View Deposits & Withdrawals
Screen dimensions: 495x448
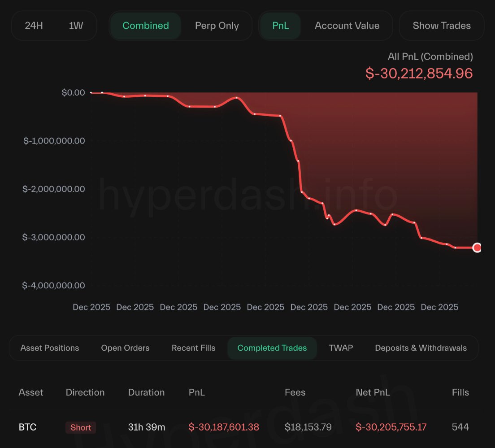[x=421, y=348]
